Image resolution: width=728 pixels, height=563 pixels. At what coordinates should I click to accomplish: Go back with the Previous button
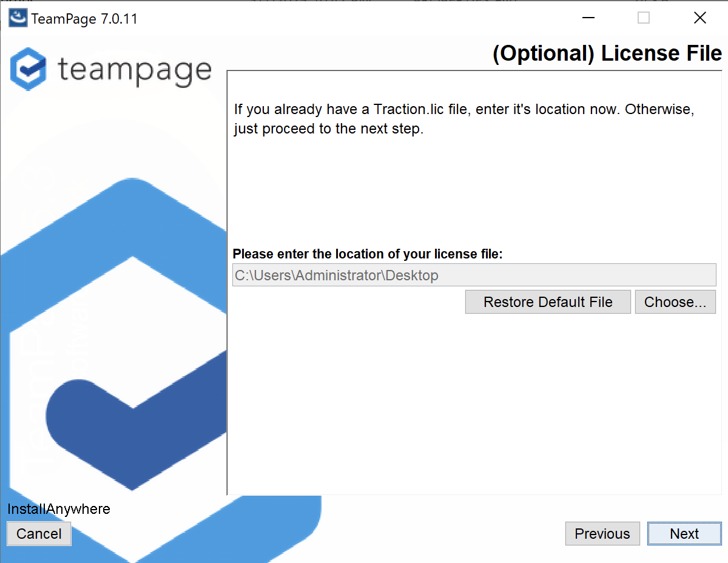click(602, 534)
